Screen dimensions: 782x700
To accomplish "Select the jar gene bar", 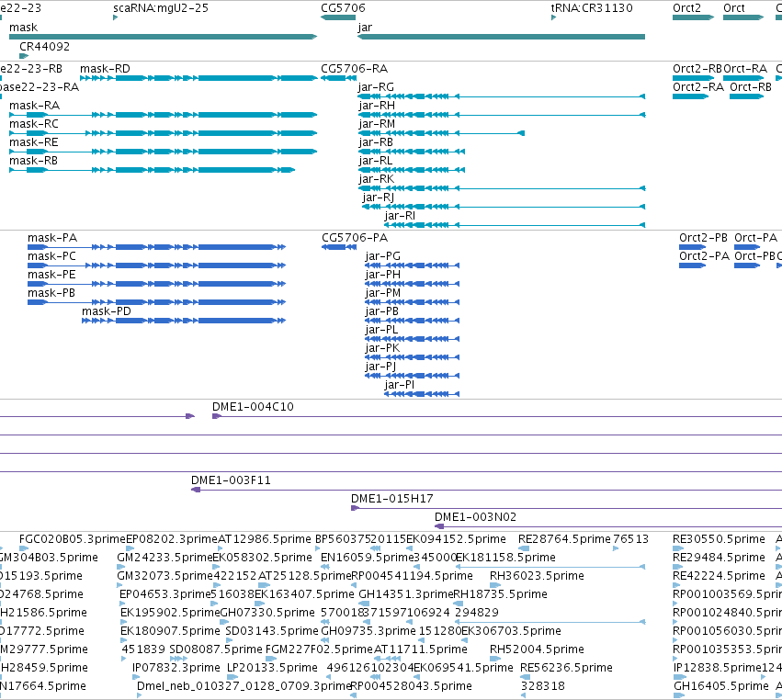I will (501, 37).
